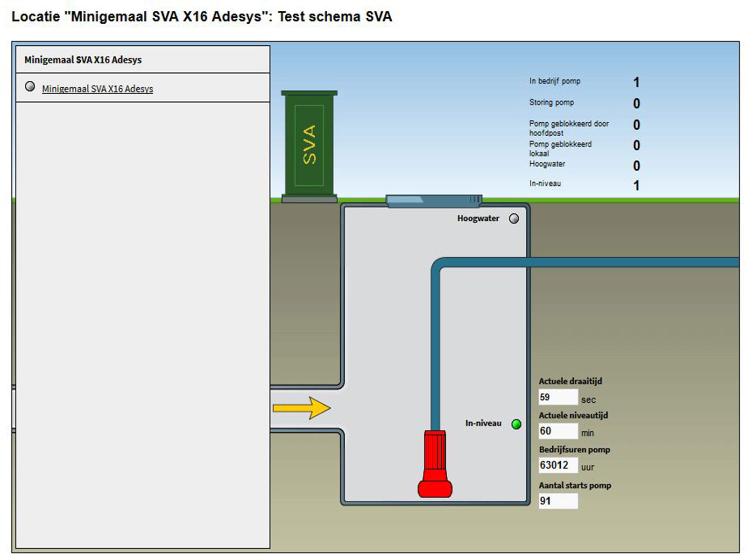The image size is (747, 560).
Task: Click the 'In bedrijf pomp' label
Action: [x=555, y=81]
